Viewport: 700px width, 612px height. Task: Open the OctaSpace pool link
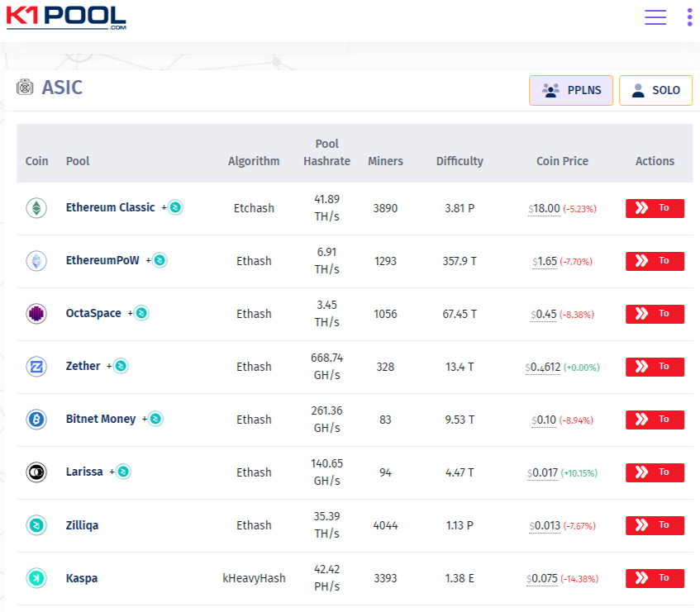(x=93, y=313)
